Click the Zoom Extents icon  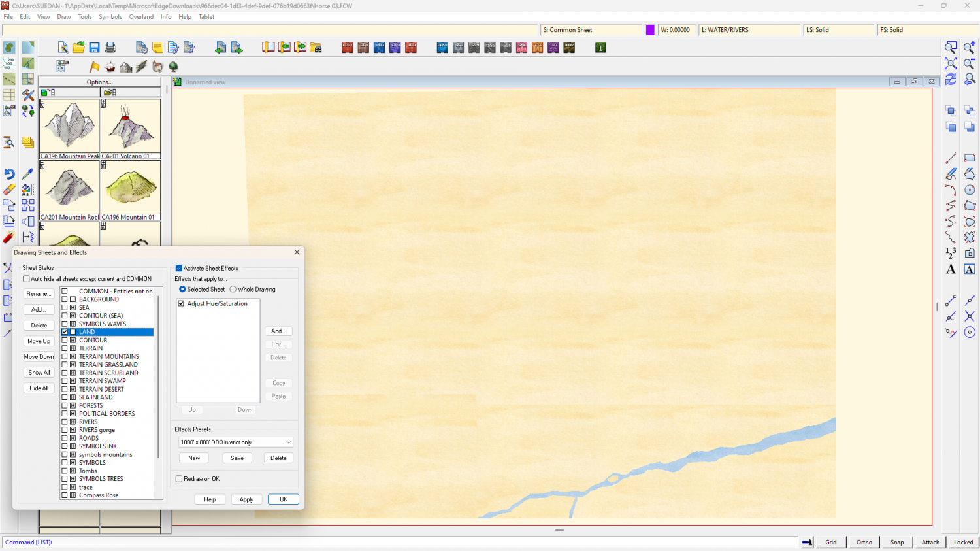[x=951, y=63]
